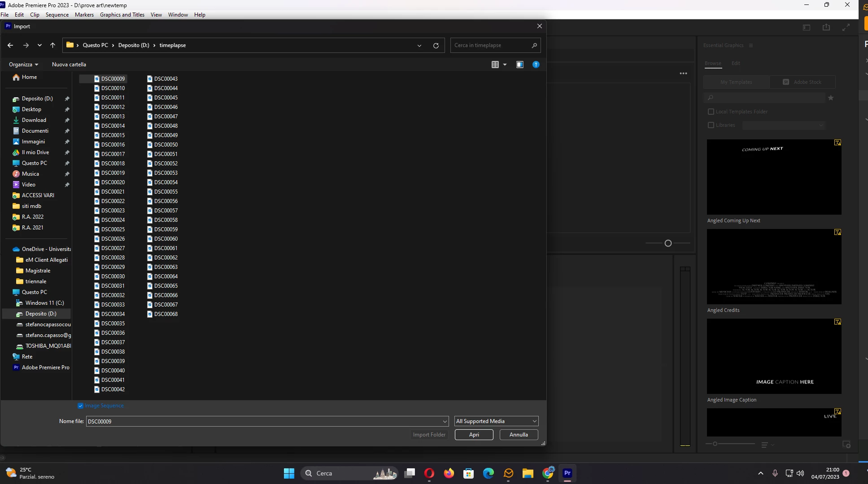The image size is (868, 484).
Task: Switch to the Edit tab
Action: coord(736,63)
